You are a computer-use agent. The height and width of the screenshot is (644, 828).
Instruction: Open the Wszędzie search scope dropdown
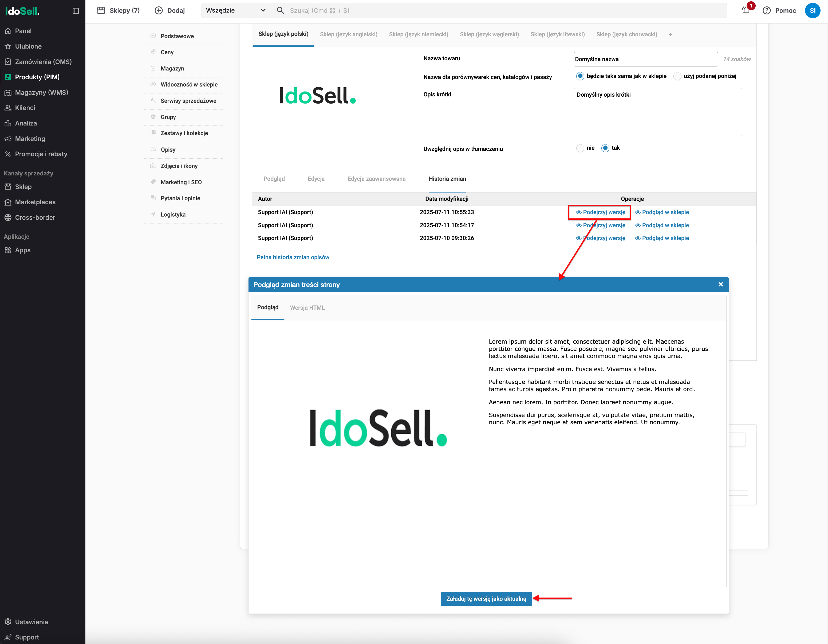tap(236, 11)
